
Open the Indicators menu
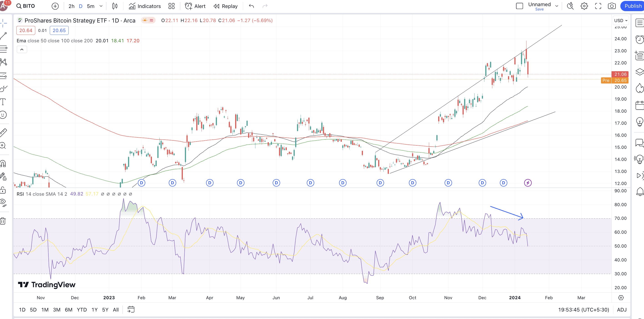point(145,6)
